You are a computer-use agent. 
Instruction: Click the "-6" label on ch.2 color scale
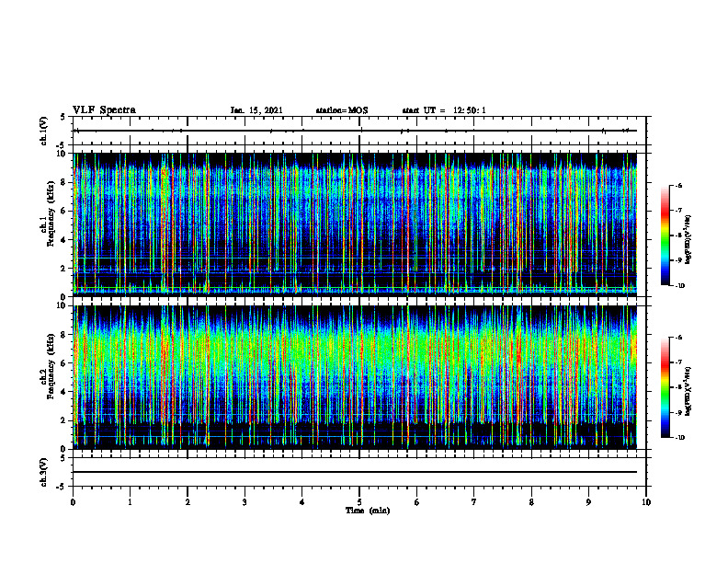coord(679,338)
